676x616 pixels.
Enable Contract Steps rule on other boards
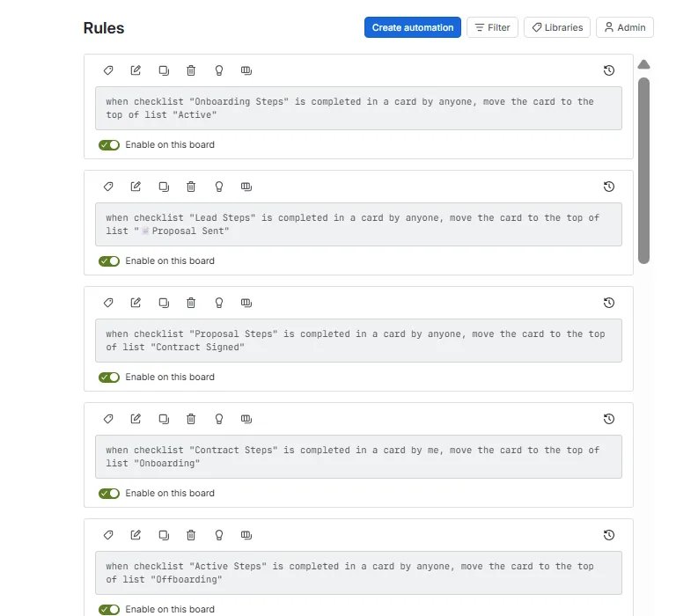click(246, 419)
